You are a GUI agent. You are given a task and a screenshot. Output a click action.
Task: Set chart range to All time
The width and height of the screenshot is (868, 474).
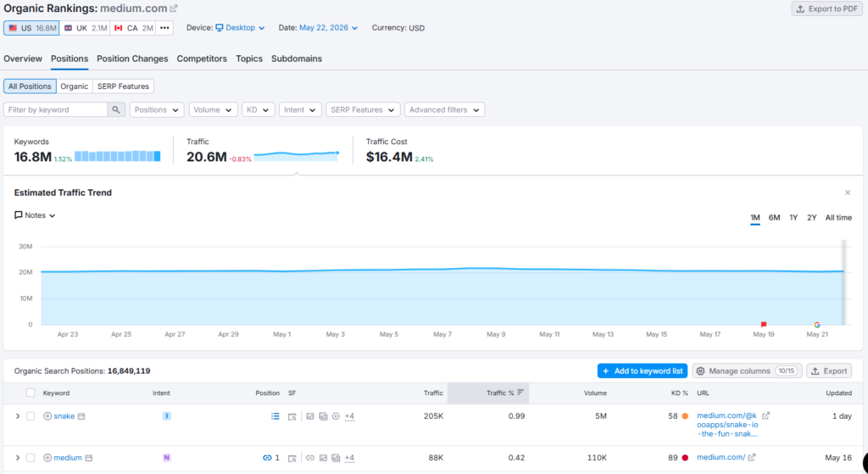[x=838, y=218]
